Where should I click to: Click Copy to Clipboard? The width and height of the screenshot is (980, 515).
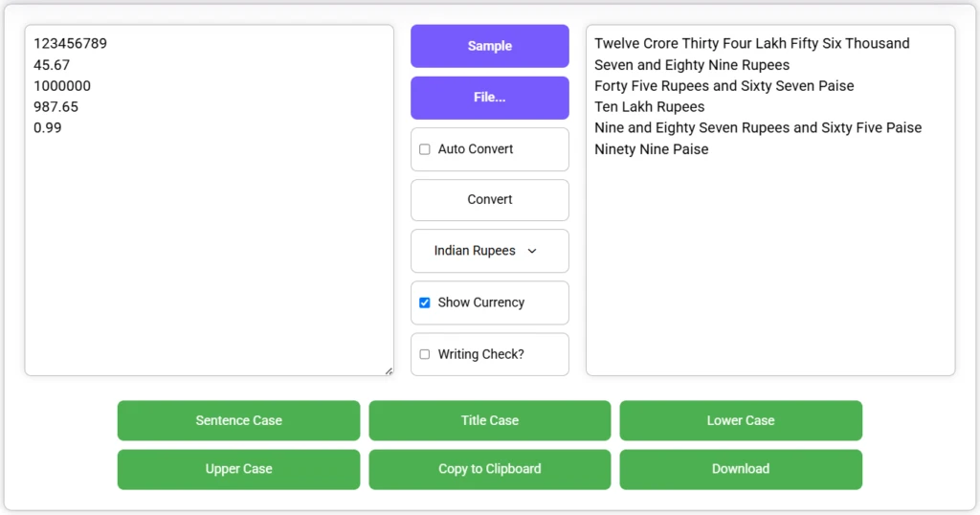pos(489,469)
